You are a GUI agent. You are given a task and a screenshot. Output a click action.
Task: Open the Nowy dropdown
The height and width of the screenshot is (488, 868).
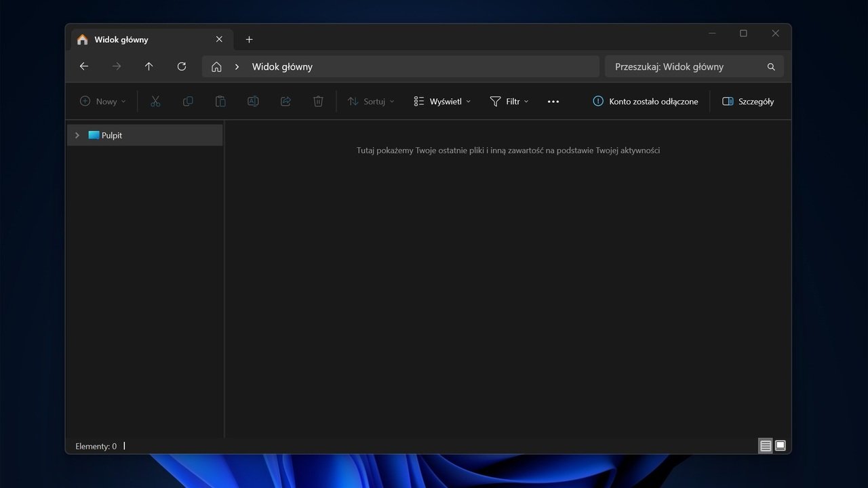pos(102,101)
